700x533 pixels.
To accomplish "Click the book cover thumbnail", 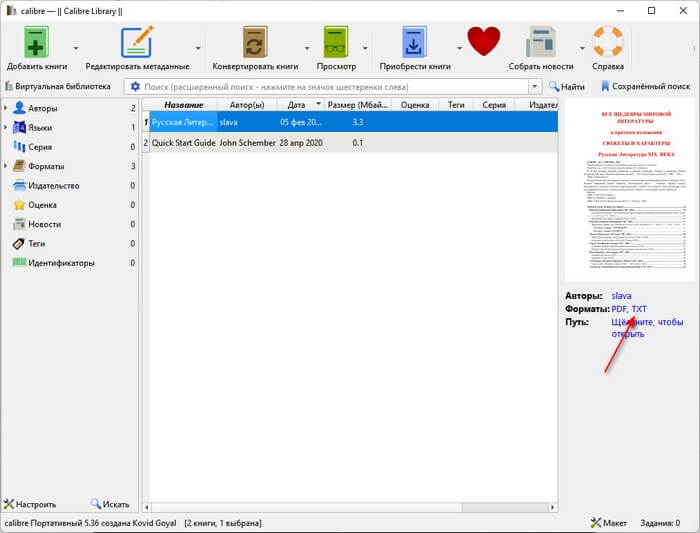I will pos(630,190).
